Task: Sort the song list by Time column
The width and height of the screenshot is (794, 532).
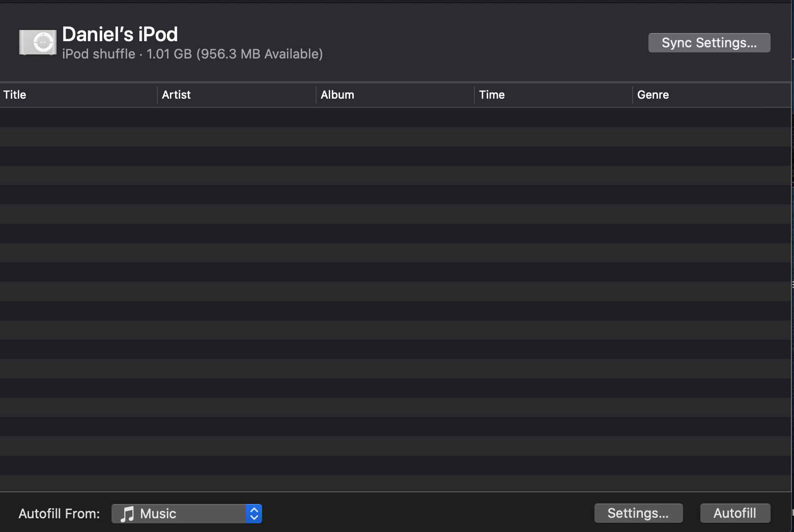Action: (553, 95)
